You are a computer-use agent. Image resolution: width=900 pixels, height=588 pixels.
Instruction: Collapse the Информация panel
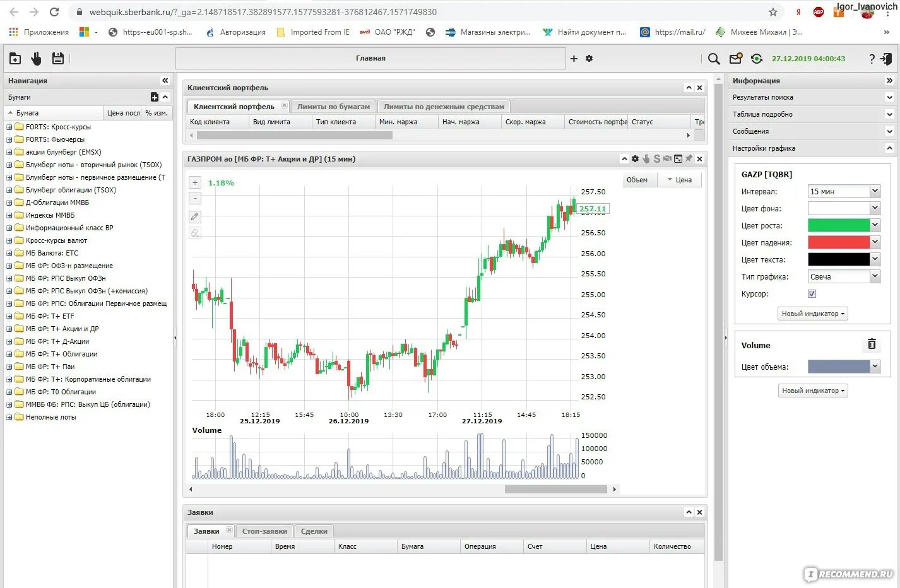coord(889,81)
